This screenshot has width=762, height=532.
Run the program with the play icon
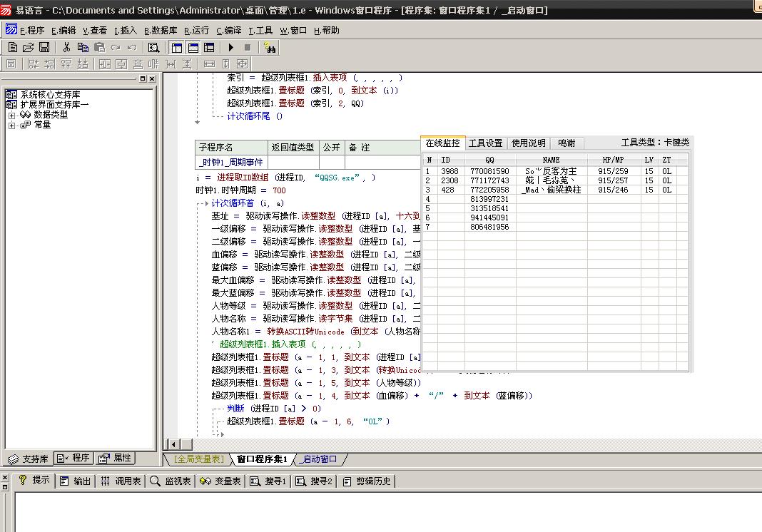231,47
